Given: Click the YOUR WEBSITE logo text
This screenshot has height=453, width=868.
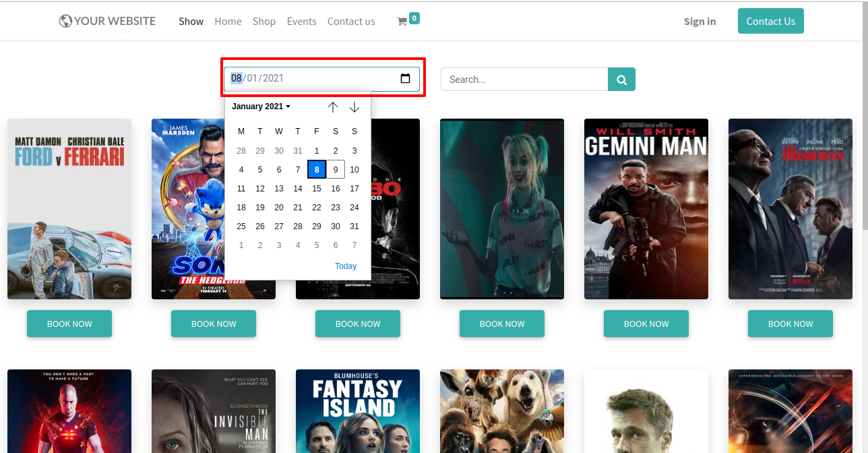Looking at the screenshot, I should [115, 21].
